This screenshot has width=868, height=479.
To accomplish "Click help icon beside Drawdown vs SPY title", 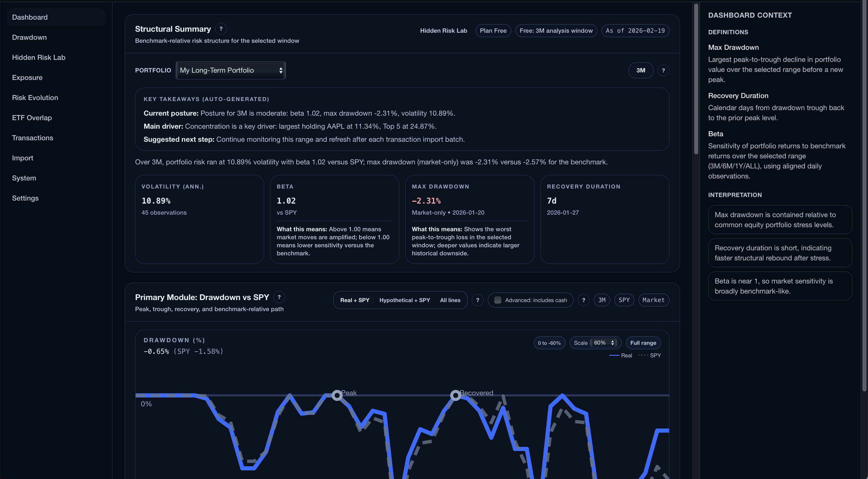I will click(279, 297).
